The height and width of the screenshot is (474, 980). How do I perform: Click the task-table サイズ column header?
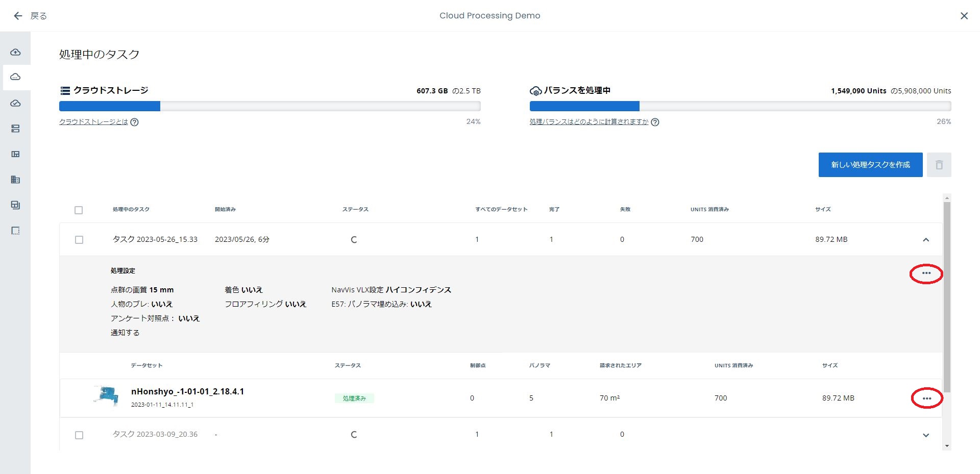[x=823, y=209]
